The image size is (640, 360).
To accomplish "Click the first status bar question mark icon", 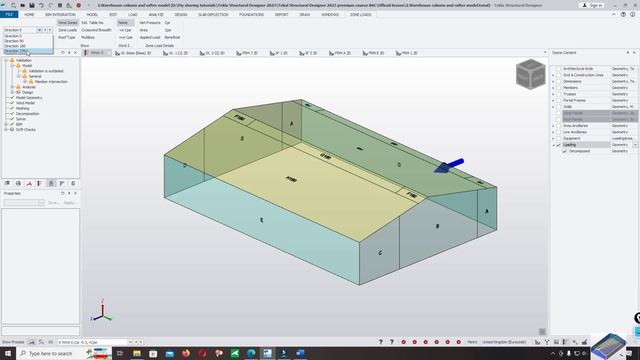I will (x=381, y=342).
